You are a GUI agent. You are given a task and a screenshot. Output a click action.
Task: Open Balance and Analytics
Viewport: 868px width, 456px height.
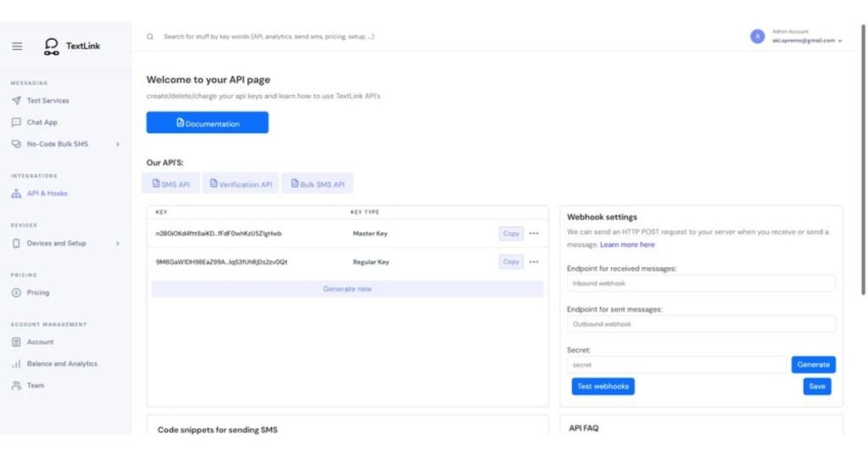pyautogui.click(x=62, y=364)
